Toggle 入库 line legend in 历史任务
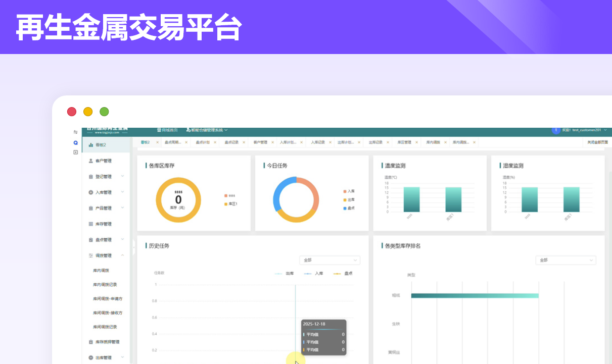This screenshot has width=612, height=364. 313,273
